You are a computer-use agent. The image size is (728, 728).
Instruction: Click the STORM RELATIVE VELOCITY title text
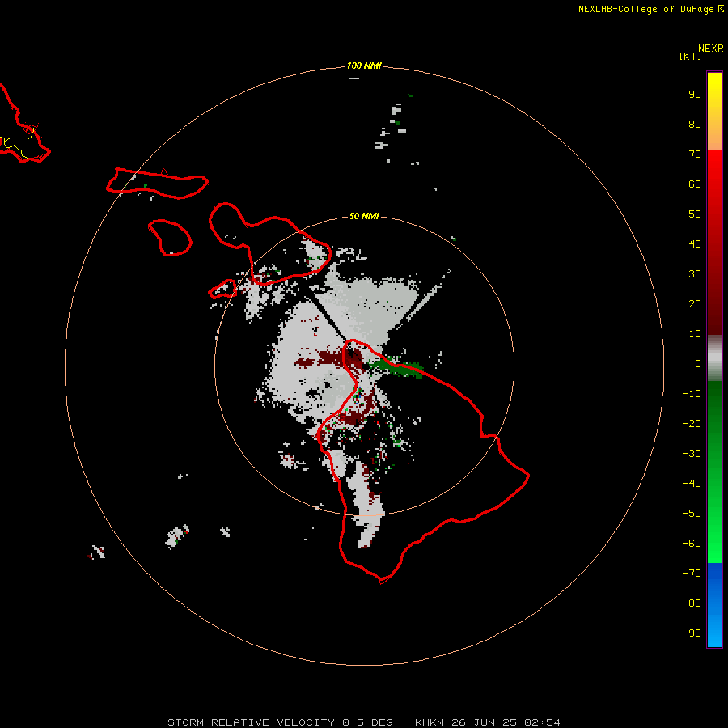pyautogui.click(x=251, y=722)
